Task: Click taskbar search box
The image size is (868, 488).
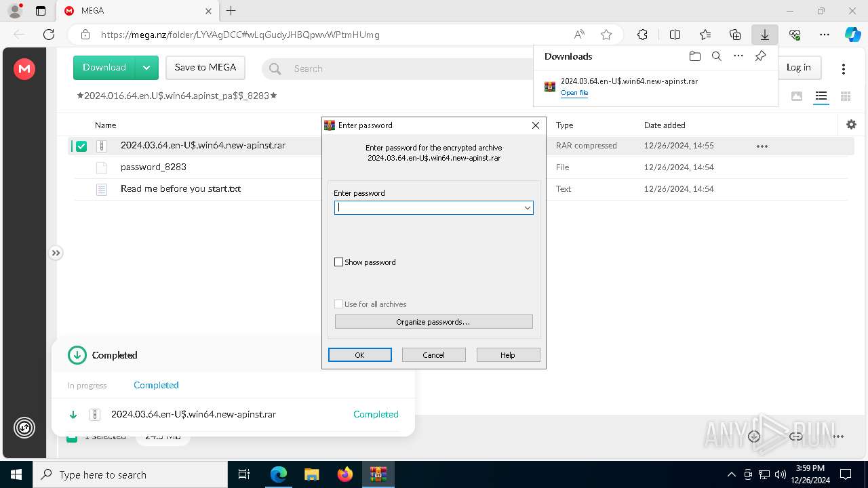Action: [130, 474]
